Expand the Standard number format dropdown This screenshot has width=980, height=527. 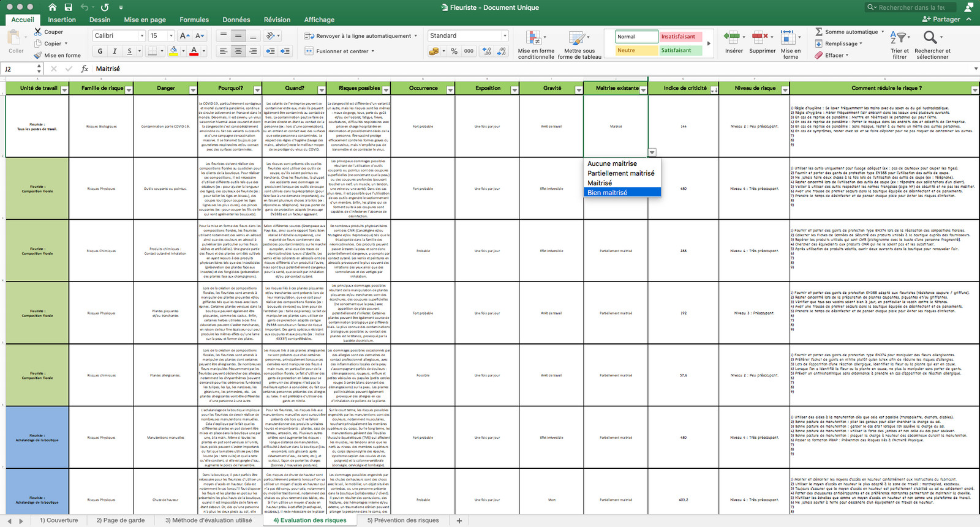tap(505, 36)
